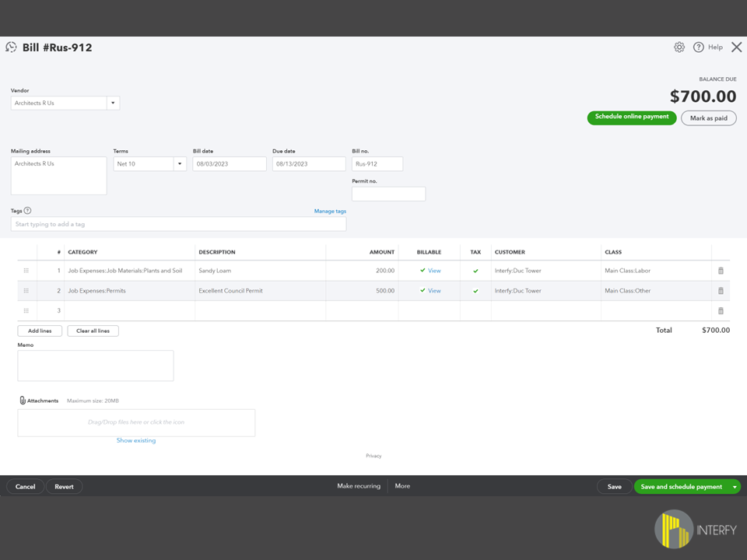The width and height of the screenshot is (747, 560).
Task: Toggle billable checkmark for Sandy Loam line
Action: click(423, 271)
